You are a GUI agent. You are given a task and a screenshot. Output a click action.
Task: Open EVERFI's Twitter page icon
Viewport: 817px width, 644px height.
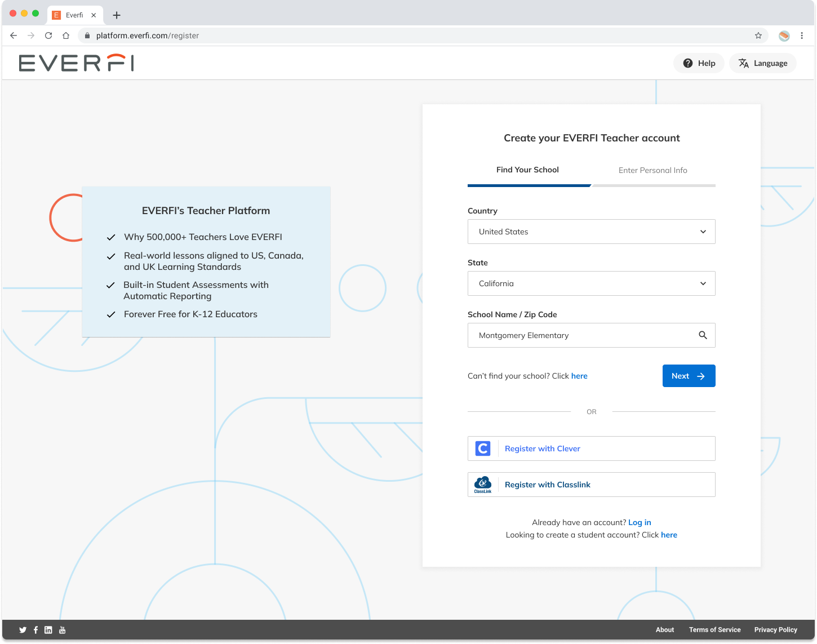(x=23, y=630)
